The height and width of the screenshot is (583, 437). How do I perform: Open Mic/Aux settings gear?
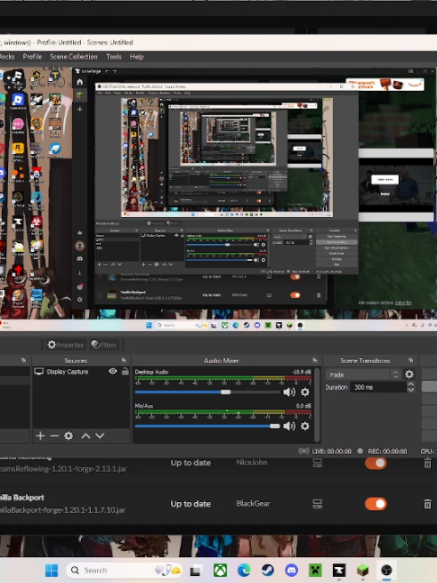tap(305, 426)
